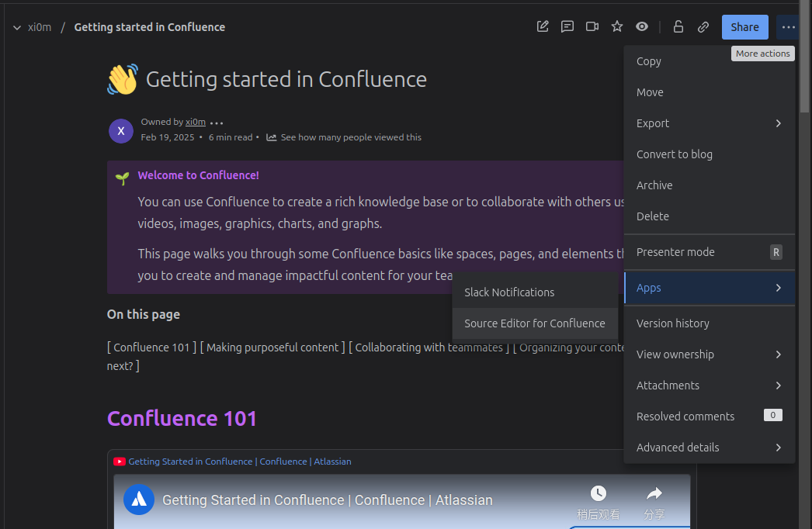The width and height of the screenshot is (812, 529).
Task: Click the purple X owner avatar
Action: click(120, 131)
